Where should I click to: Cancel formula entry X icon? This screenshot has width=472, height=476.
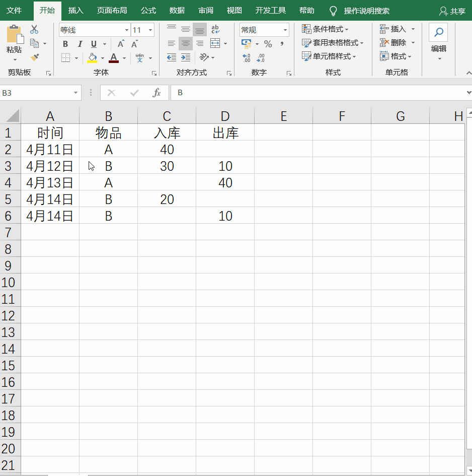(111, 93)
